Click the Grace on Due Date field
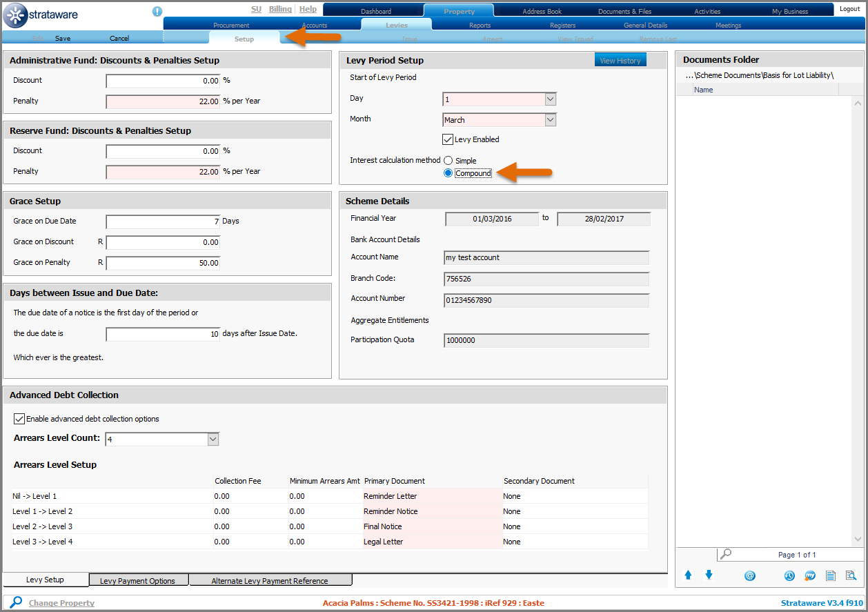Screen dimensions: 868x612 click(163, 221)
